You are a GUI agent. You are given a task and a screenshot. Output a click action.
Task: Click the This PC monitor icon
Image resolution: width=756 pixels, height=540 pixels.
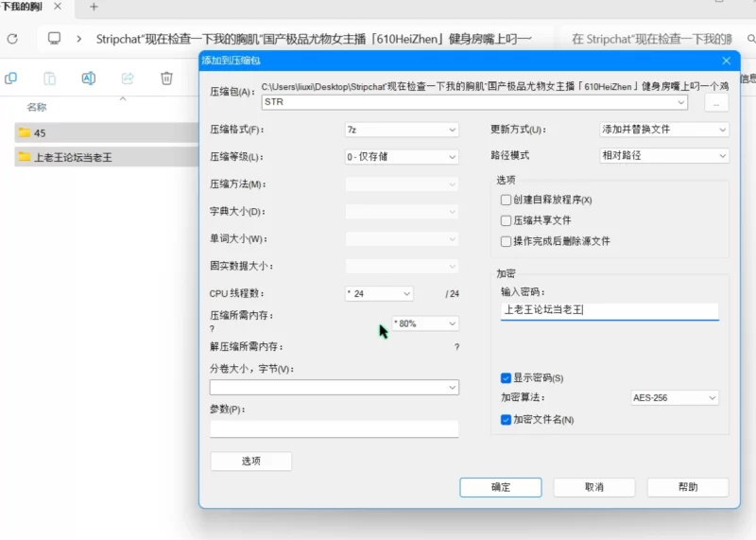click(54, 39)
